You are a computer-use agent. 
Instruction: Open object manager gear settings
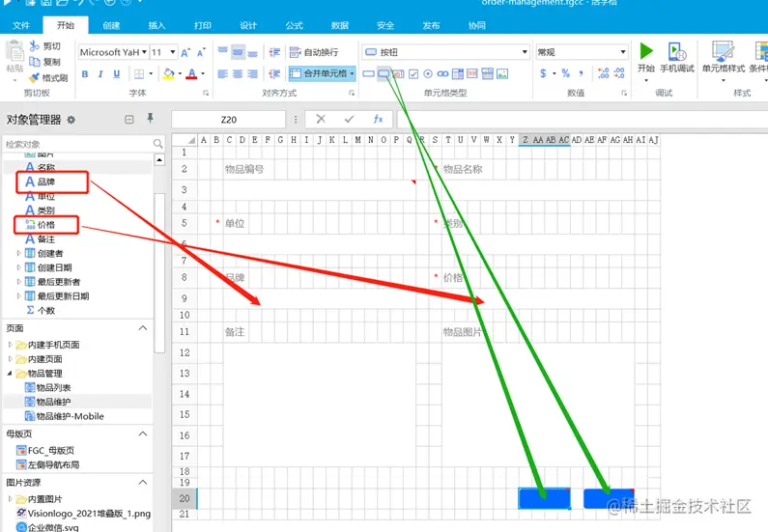click(71, 120)
